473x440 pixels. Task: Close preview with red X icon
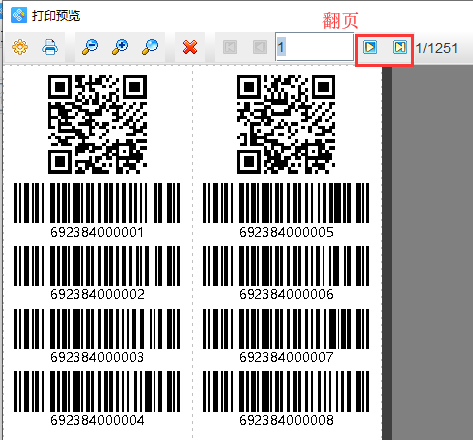tap(190, 47)
